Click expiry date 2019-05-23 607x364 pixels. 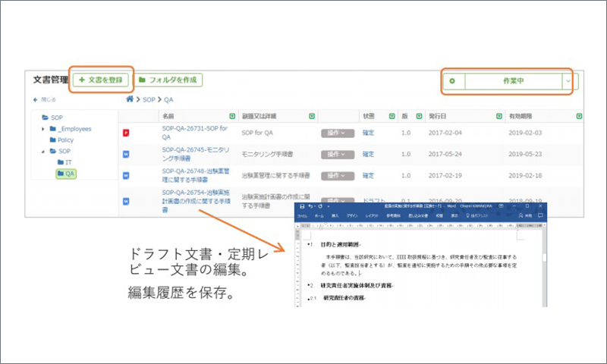click(525, 154)
